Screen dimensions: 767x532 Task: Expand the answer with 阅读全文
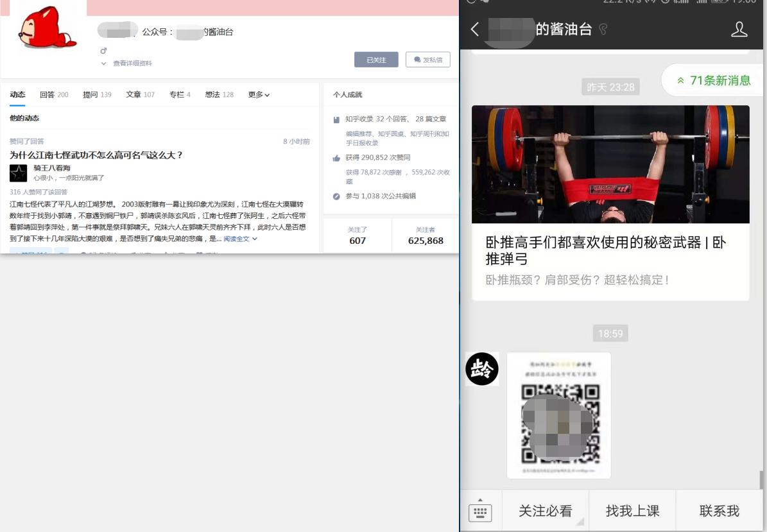coord(235,237)
